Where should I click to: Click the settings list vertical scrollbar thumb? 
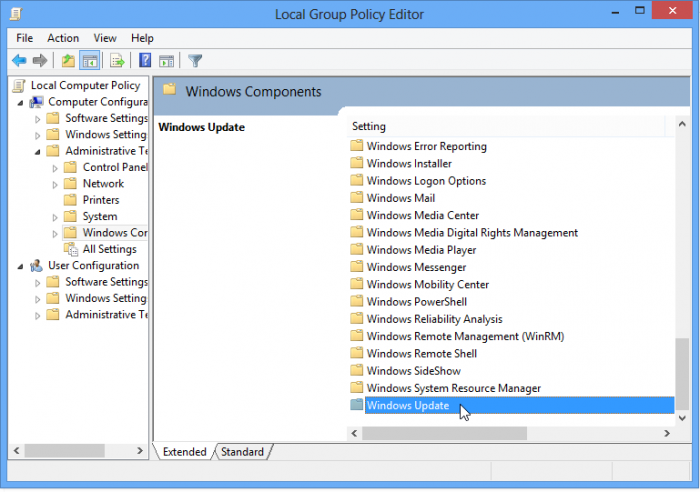[x=682, y=374]
